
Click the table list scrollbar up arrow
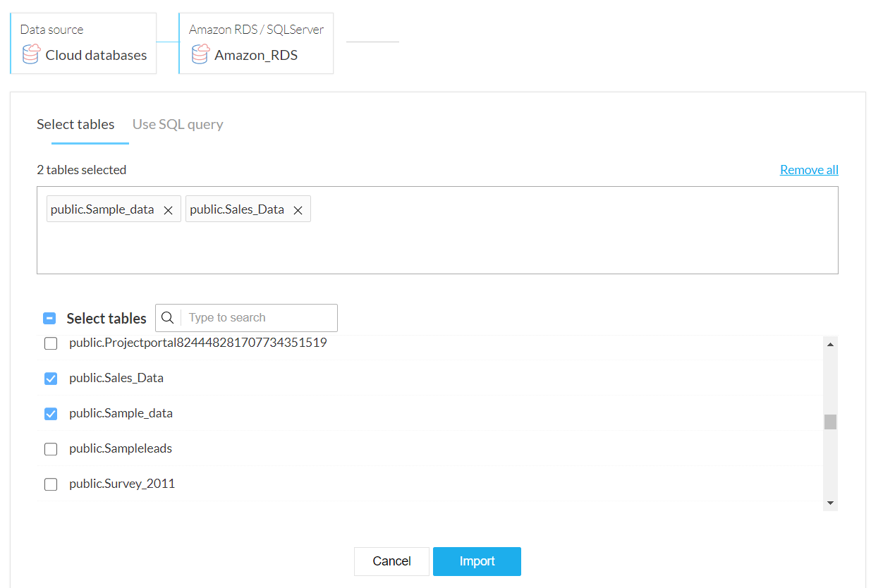coord(830,344)
